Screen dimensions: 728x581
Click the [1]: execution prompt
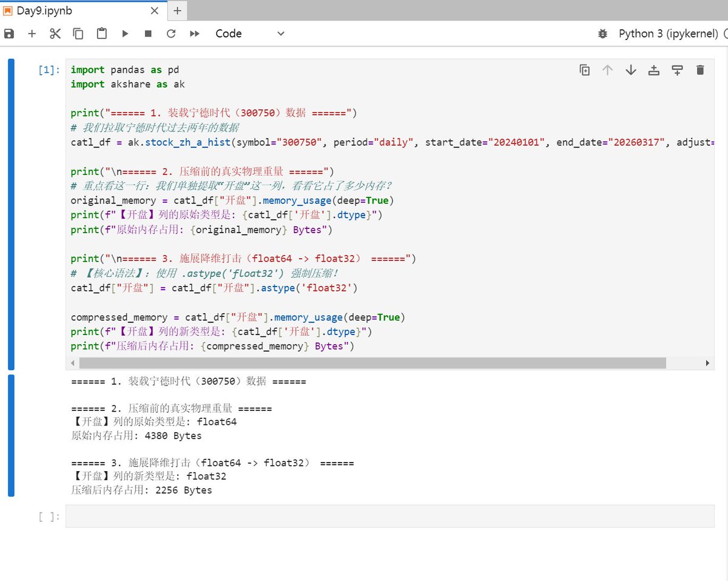(x=49, y=70)
